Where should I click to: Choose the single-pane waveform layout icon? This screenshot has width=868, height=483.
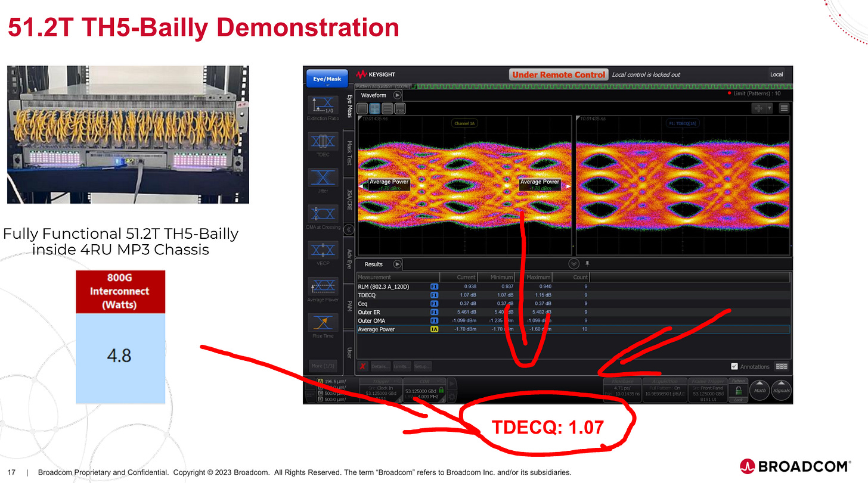coord(363,108)
